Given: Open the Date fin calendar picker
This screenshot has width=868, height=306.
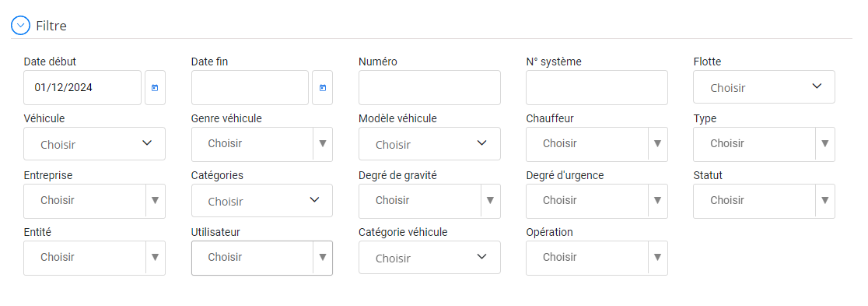Looking at the screenshot, I should coord(323,87).
